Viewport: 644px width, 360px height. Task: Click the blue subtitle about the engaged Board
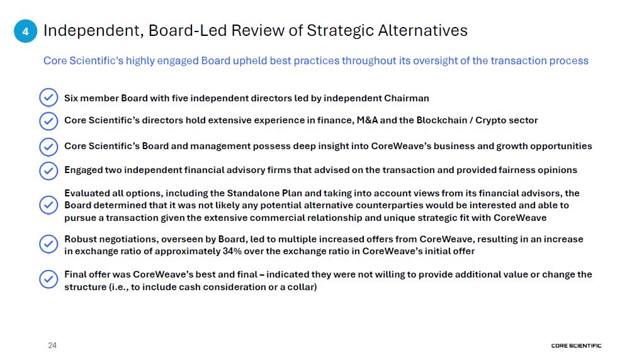(315, 60)
